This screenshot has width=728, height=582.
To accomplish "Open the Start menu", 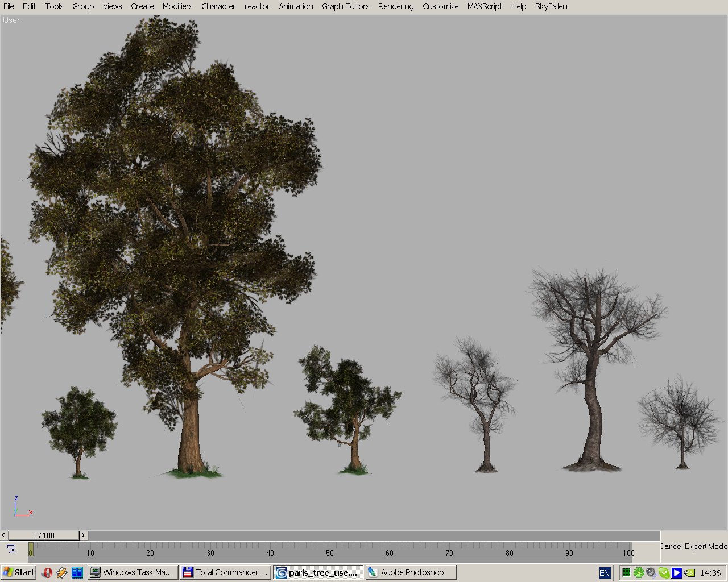I will (x=18, y=572).
